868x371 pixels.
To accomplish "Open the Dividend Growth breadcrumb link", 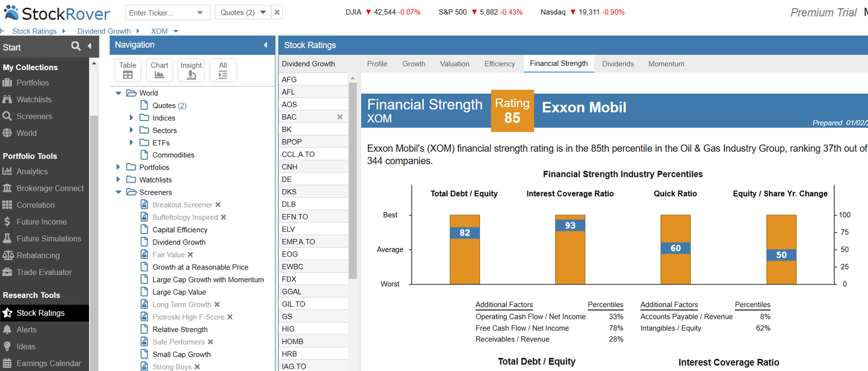I will point(104,31).
